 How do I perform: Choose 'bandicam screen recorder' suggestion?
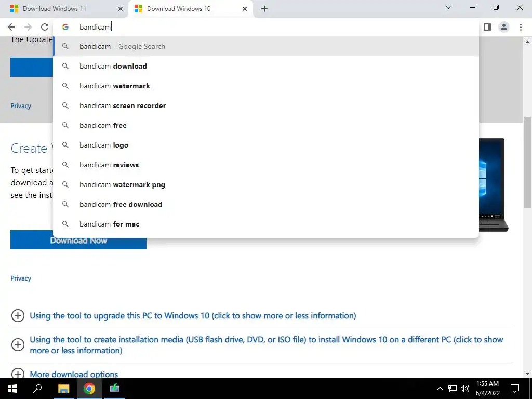[x=266, y=105]
